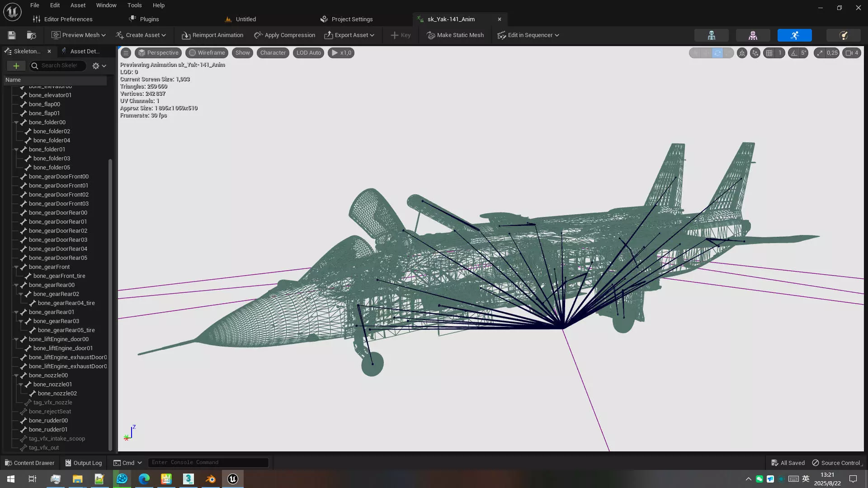Switch to Skeletal Mesh editor mode icon

(753, 35)
